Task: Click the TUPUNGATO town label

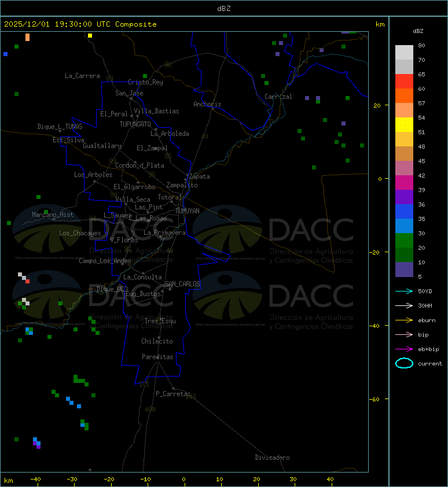Action: coord(135,124)
